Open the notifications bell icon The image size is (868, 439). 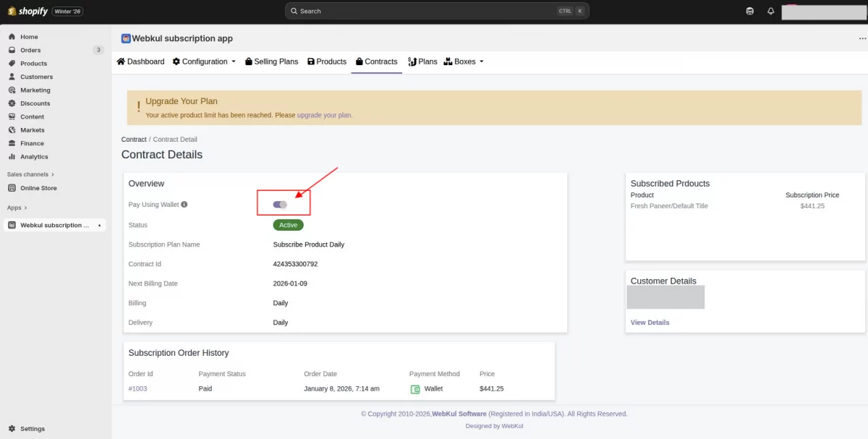(770, 11)
